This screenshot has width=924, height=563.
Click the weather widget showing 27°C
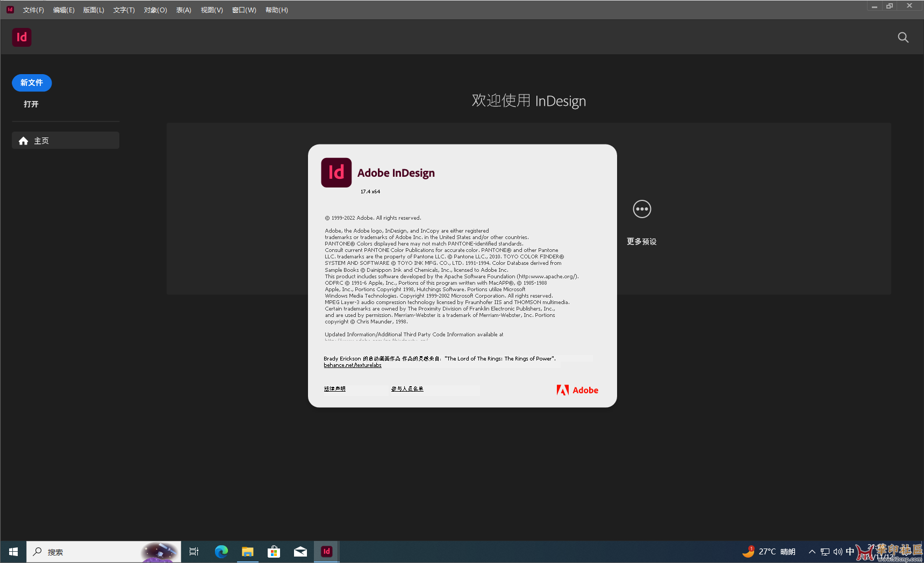tap(769, 552)
